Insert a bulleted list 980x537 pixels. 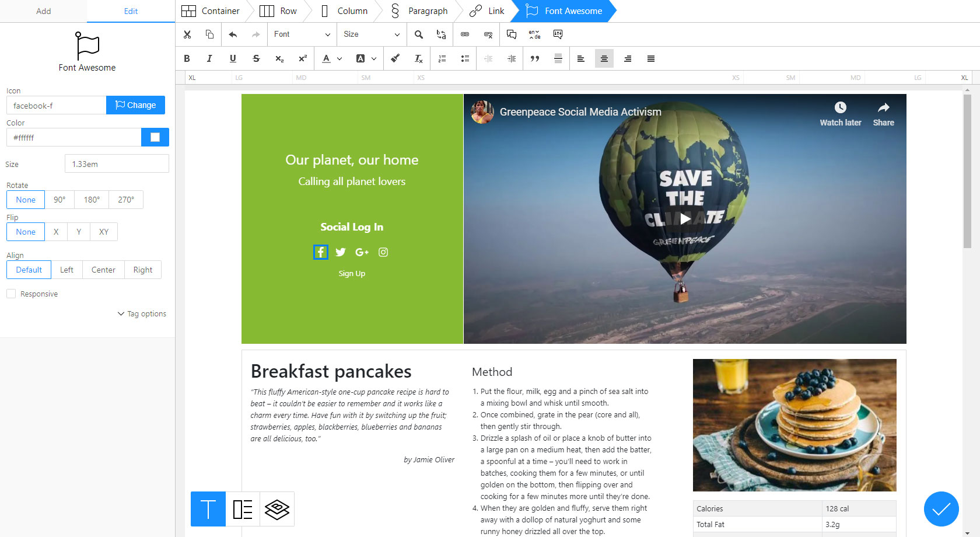click(465, 58)
